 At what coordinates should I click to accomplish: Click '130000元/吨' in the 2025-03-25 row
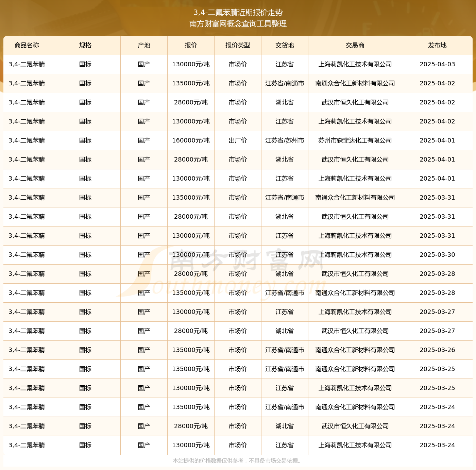[x=191, y=388]
